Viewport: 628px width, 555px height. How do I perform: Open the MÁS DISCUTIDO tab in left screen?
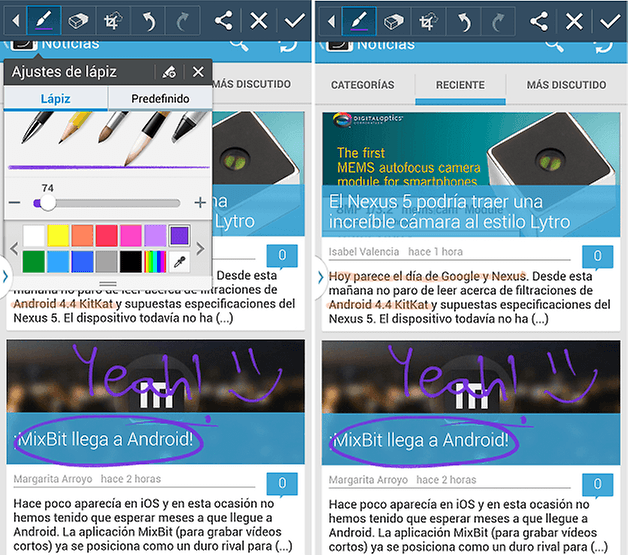(x=252, y=84)
